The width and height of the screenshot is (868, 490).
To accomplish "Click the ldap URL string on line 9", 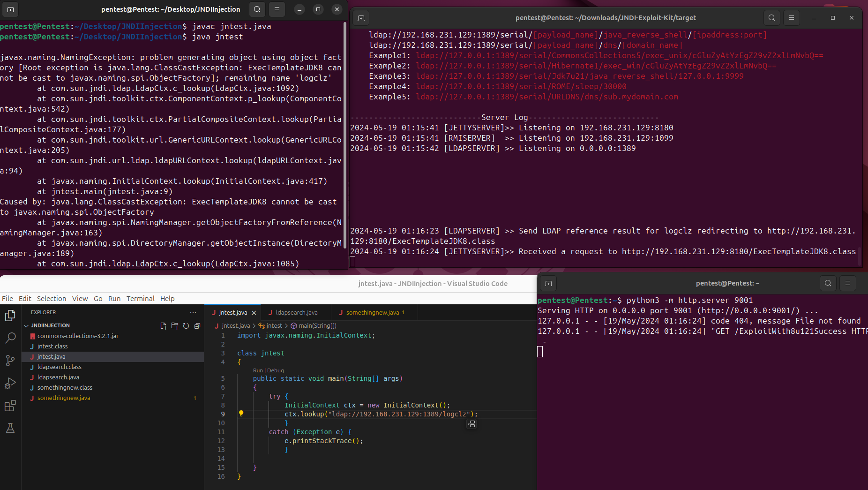I will (x=399, y=414).
